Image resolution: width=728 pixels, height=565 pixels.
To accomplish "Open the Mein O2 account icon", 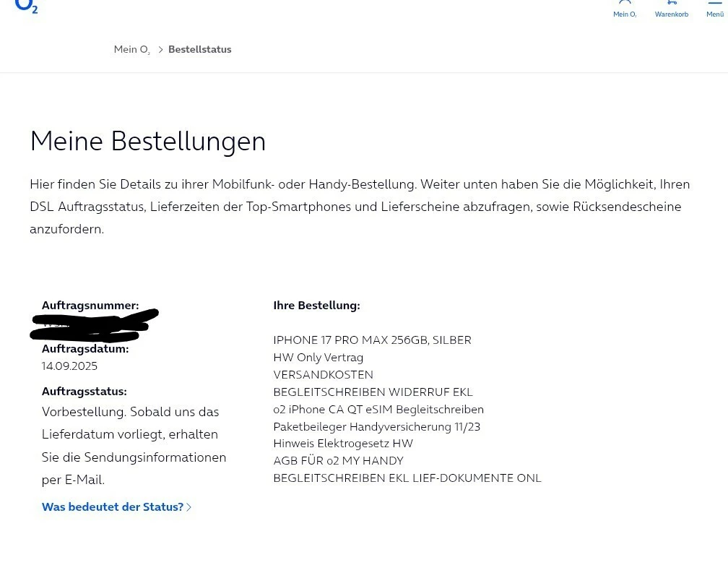I will [625, 9].
